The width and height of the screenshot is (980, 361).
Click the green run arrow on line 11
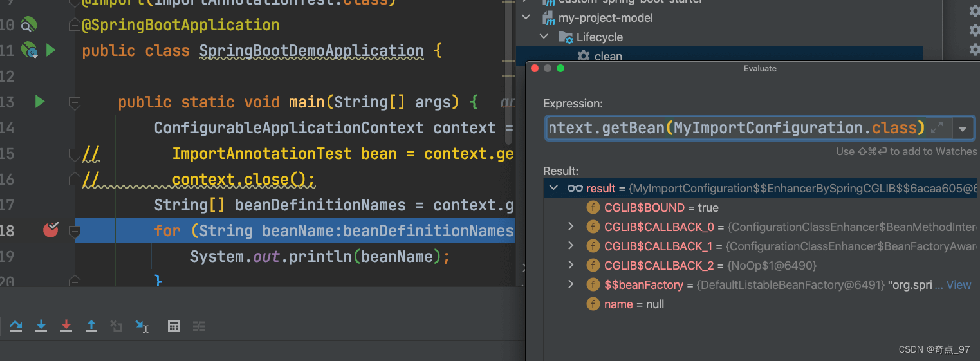(51, 50)
